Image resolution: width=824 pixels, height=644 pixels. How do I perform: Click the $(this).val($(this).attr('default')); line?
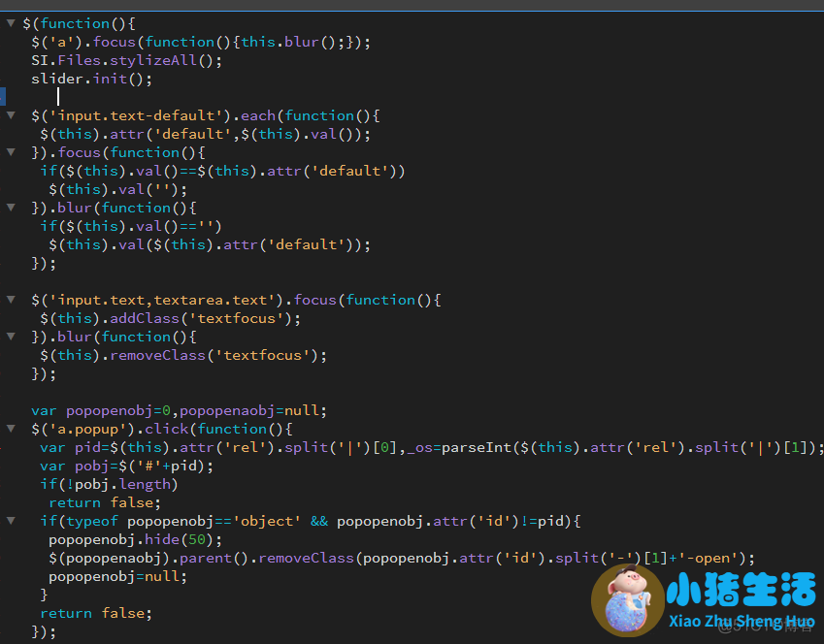click(210, 244)
